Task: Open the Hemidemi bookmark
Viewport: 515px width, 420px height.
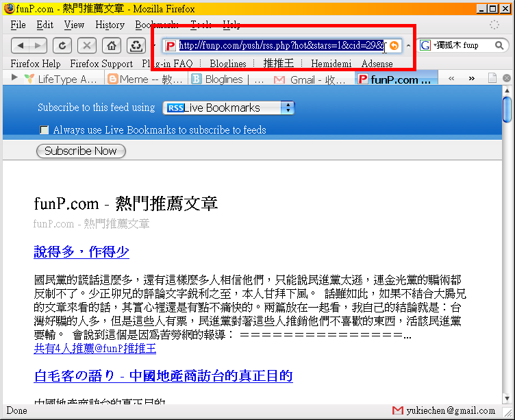Action: coord(331,64)
